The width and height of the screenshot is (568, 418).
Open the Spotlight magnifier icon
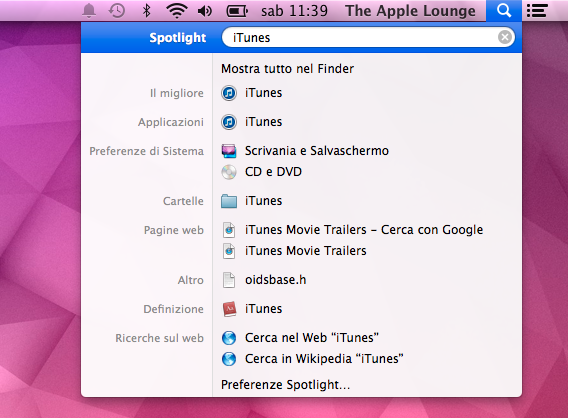point(504,11)
